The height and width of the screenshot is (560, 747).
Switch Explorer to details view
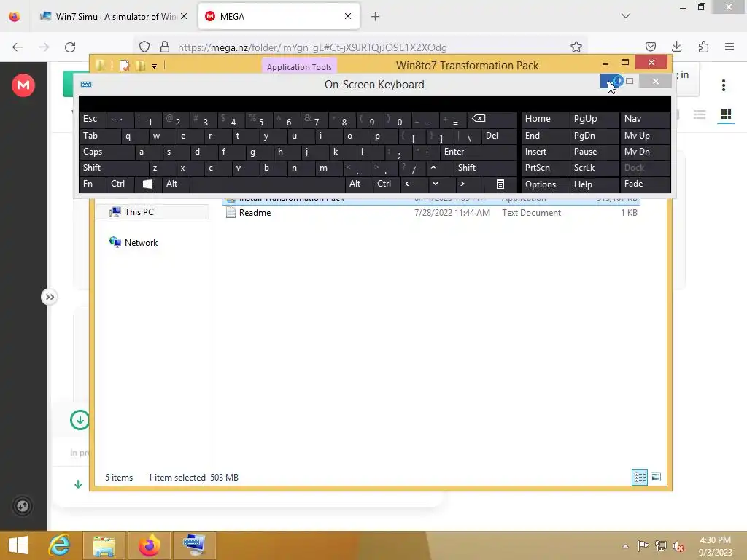click(x=639, y=477)
